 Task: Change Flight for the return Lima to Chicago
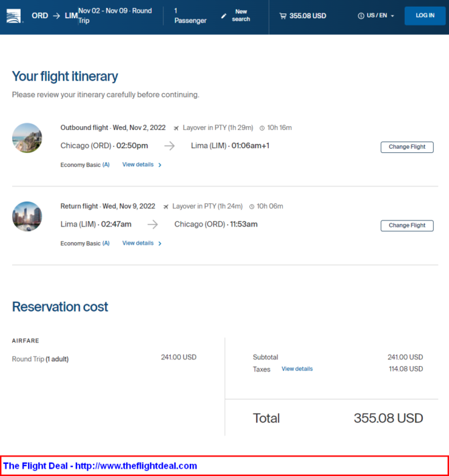[x=407, y=225]
